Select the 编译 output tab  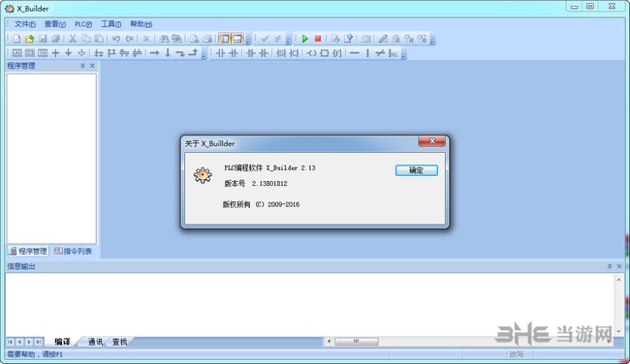click(x=62, y=342)
